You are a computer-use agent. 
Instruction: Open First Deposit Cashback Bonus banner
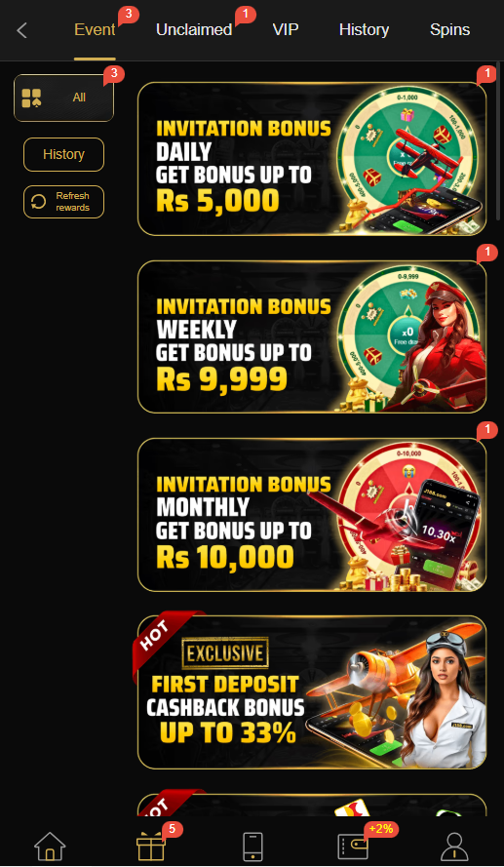click(312, 692)
